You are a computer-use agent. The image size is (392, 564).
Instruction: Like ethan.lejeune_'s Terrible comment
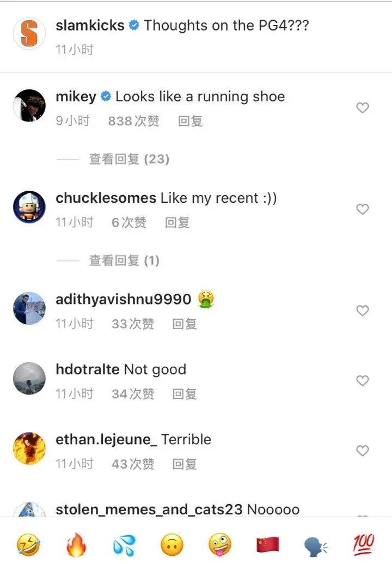363,451
